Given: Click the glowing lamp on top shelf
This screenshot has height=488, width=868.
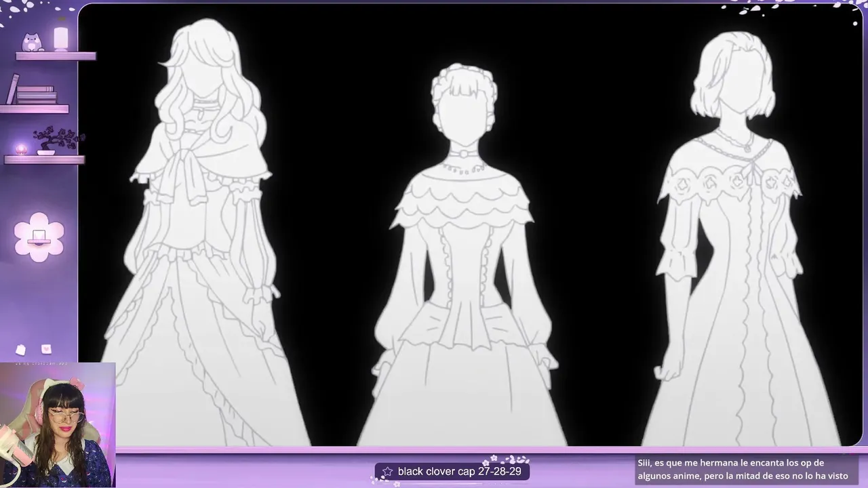Looking at the screenshot, I should click(x=61, y=39).
